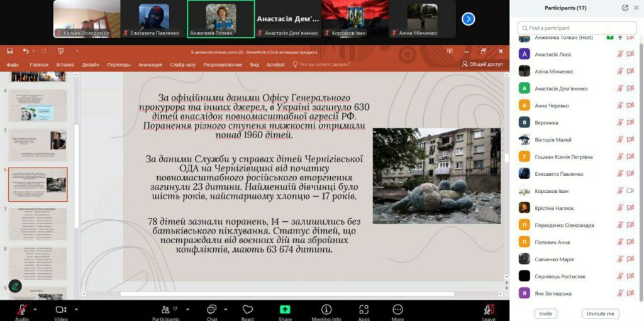The height and width of the screenshot is (321, 644).
Task: Open the Анимация ribbon tab
Action: [150, 64]
